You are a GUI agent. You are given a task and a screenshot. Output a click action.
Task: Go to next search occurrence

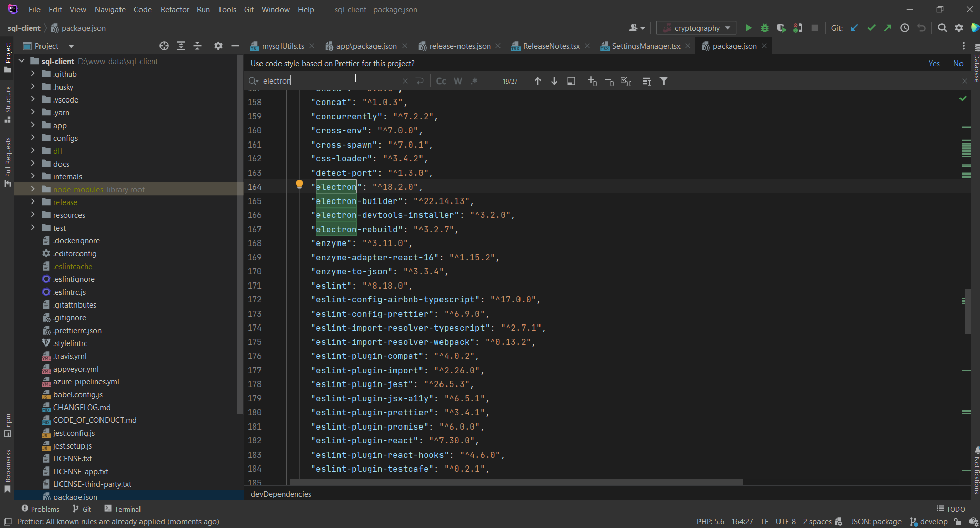554,81
